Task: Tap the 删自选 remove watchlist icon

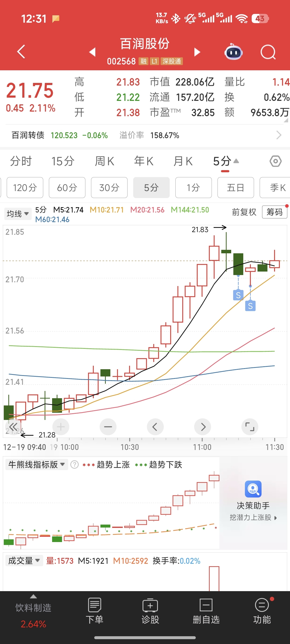Action: tap(206, 605)
